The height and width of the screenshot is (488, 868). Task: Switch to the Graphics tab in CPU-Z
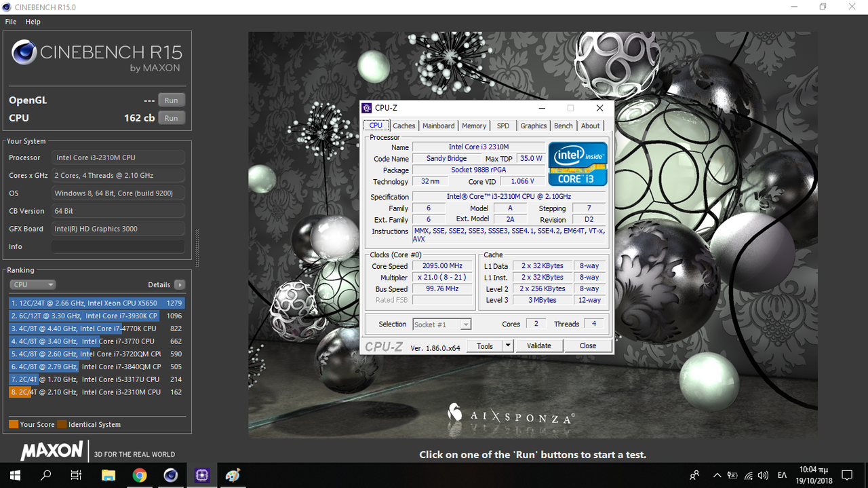[534, 126]
